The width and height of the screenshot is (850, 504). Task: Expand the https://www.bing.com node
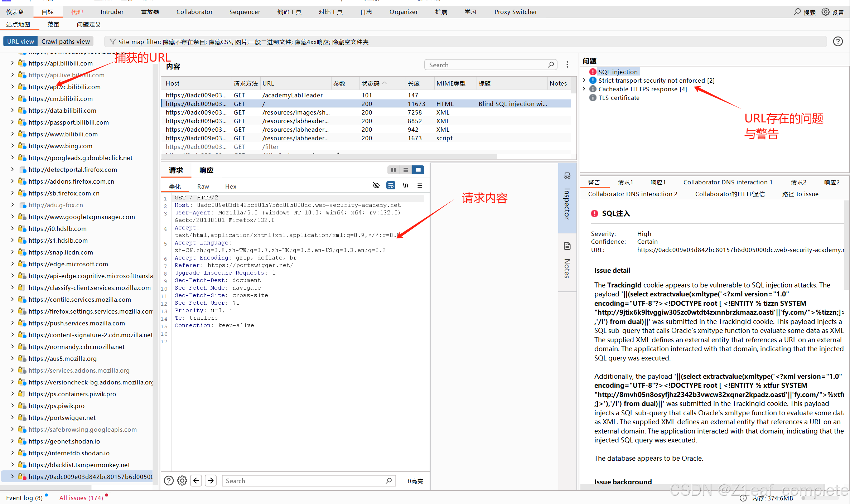pos(13,146)
